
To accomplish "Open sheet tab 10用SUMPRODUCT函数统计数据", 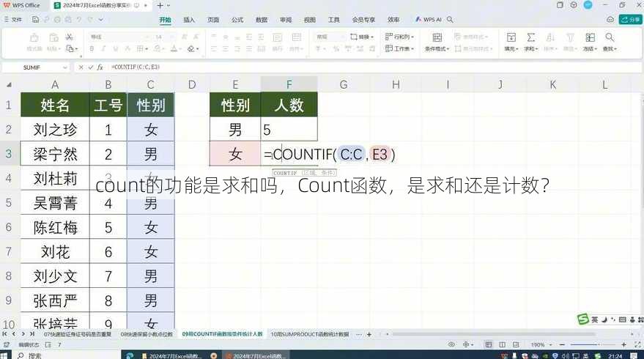I will 309,334.
